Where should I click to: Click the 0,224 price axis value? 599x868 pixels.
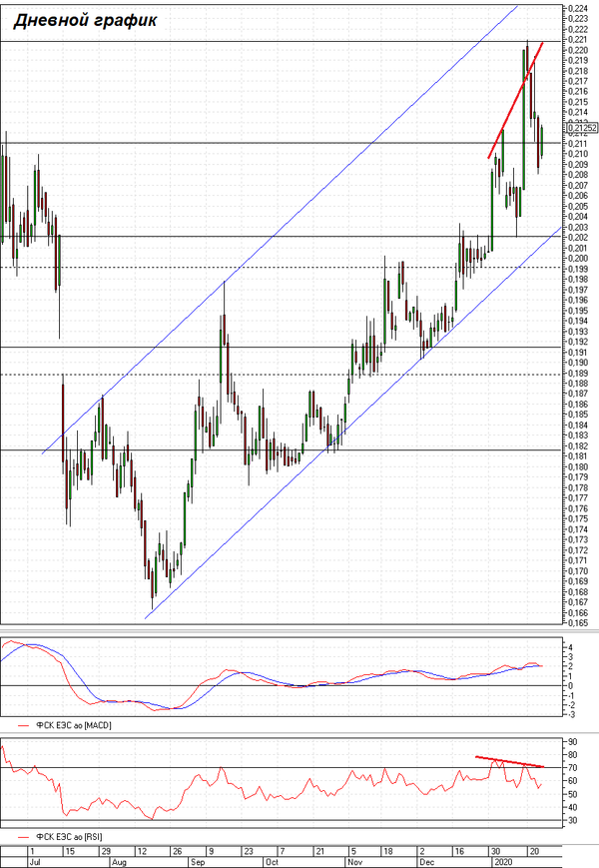(578, 8)
